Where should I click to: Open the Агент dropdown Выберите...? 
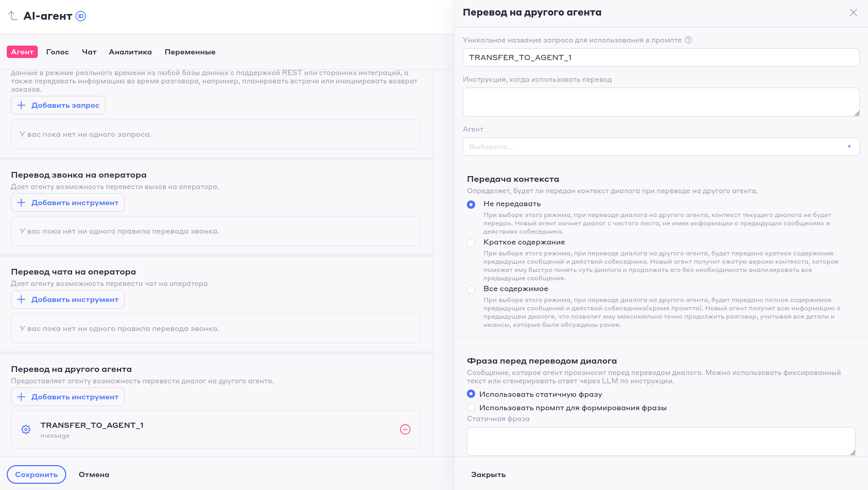[x=661, y=147]
